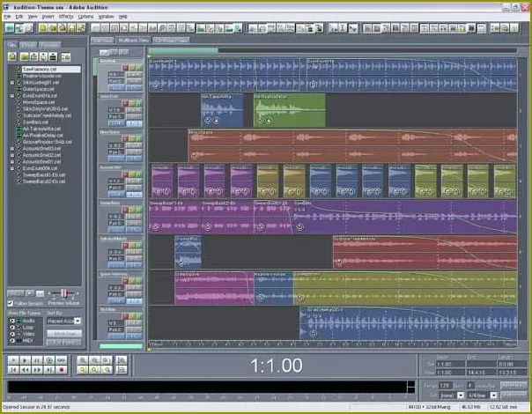Click Metronome button in tempo panel

[x=513, y=395]
